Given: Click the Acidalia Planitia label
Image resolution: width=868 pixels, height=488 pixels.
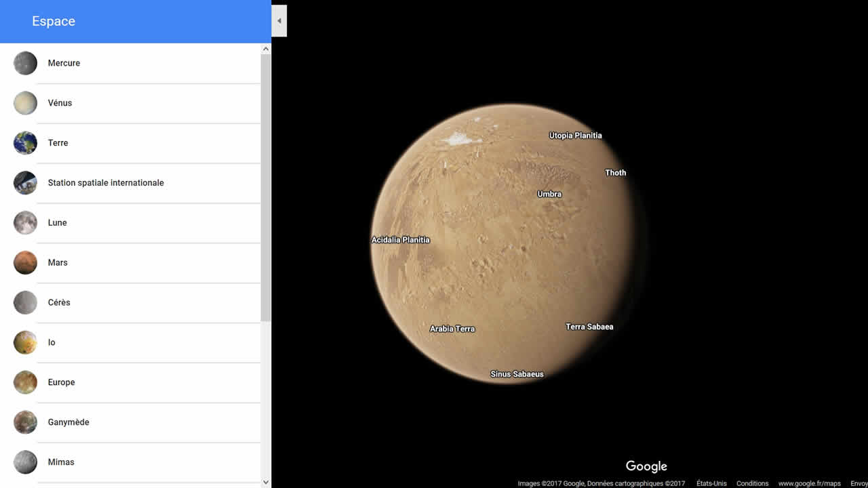Looking at the screenshot, I should coord(400,240).
